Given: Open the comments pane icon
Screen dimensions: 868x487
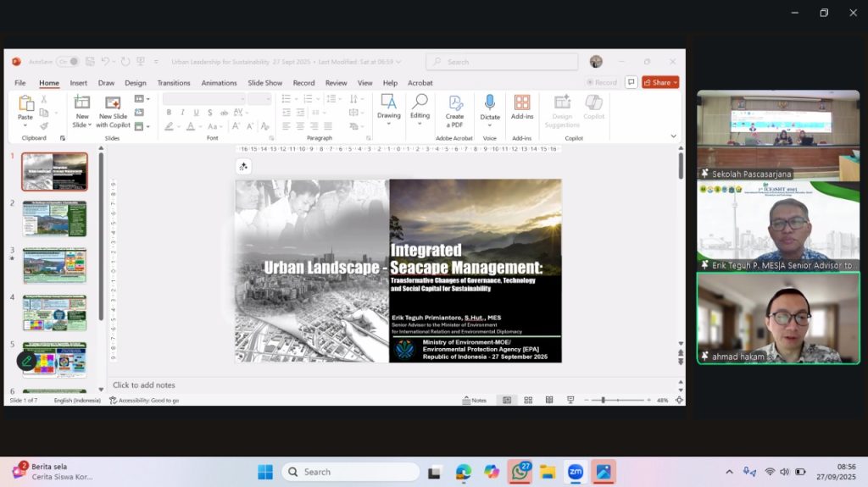Looking at the screenshot, I should tap(631, 82).
